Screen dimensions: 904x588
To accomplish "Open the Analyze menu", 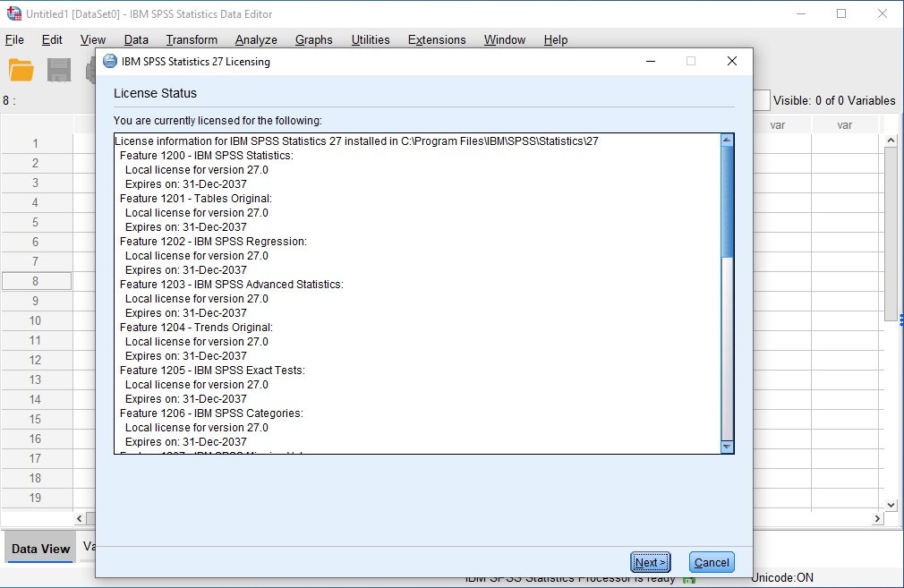I will 256,39.
